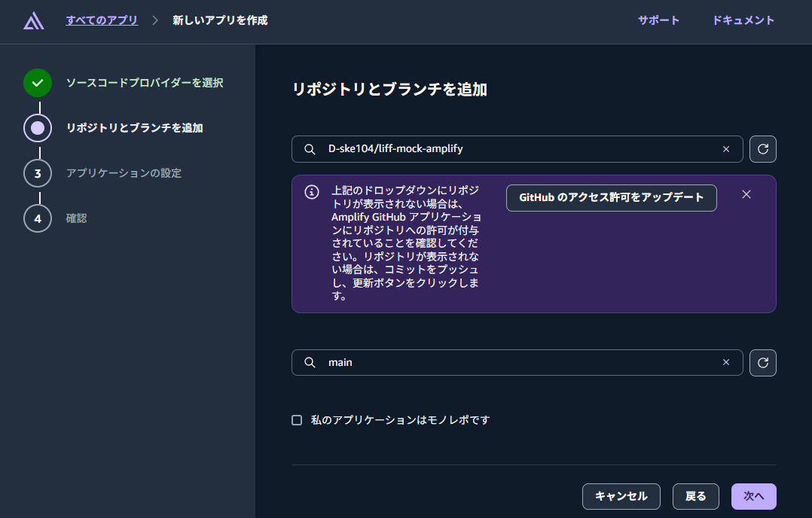Click the info banner message starting 上記のドロップダウン
Image resolution: width=812 pixels, height=518 pixels.
[407, 243]
